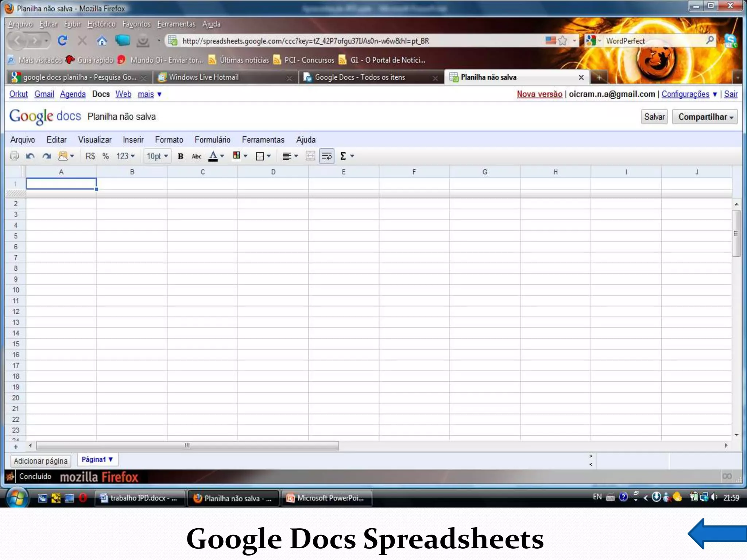Open the Arquivo menu in Google Docs
This screenshot has width=747, height=560.
tap(23, 140)
